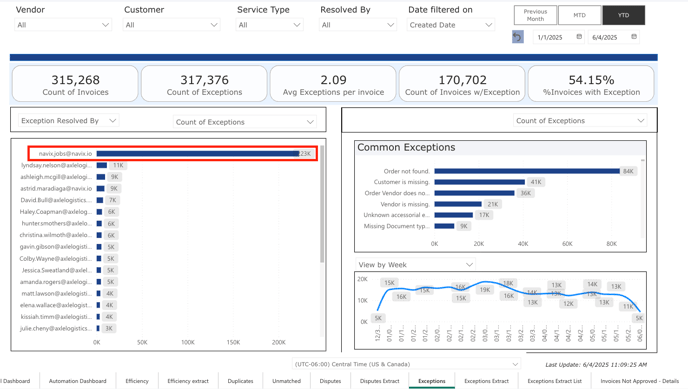Open the end date calendar picker icon
The height and width of the screenshot is (389, 688).
[x=634, y=37]
